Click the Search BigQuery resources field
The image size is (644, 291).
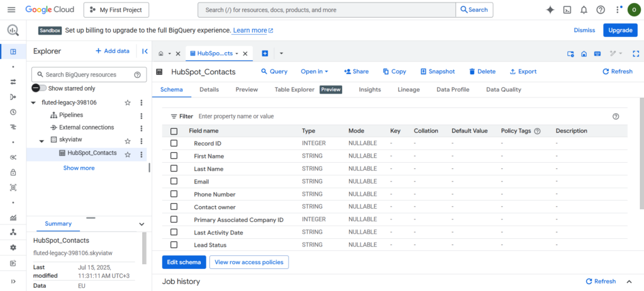coord(89,75)
